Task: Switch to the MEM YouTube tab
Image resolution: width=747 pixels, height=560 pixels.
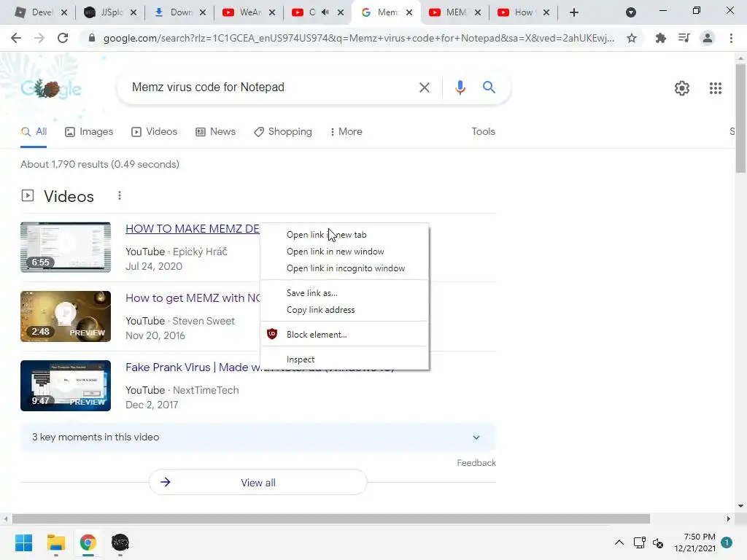Action: 455,12
